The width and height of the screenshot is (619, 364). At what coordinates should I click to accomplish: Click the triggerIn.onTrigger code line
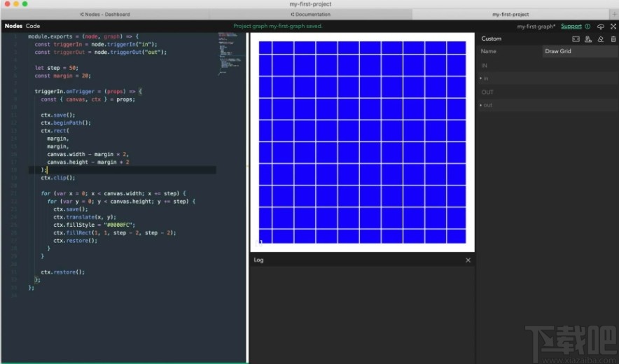tap(88, 91)
